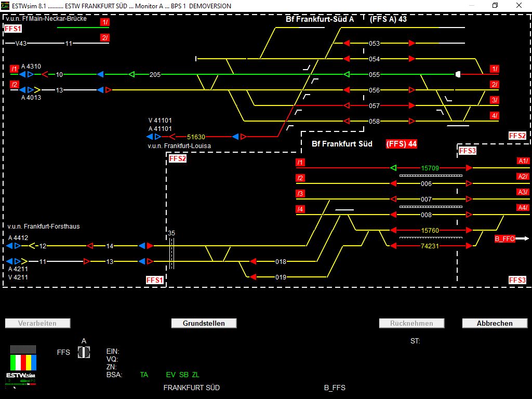Click the Abbrechen button
The height and width of the screenshot is (399, 532).
point(494,323)
